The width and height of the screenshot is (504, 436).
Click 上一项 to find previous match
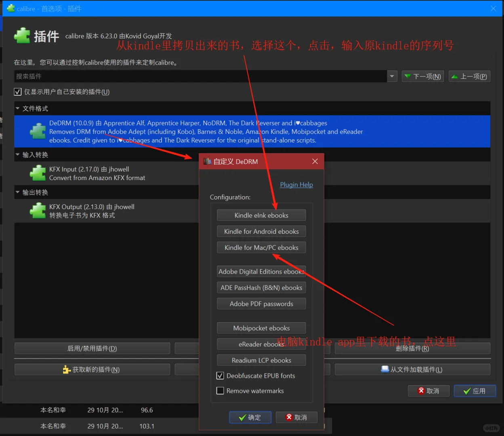click(469, 76)
